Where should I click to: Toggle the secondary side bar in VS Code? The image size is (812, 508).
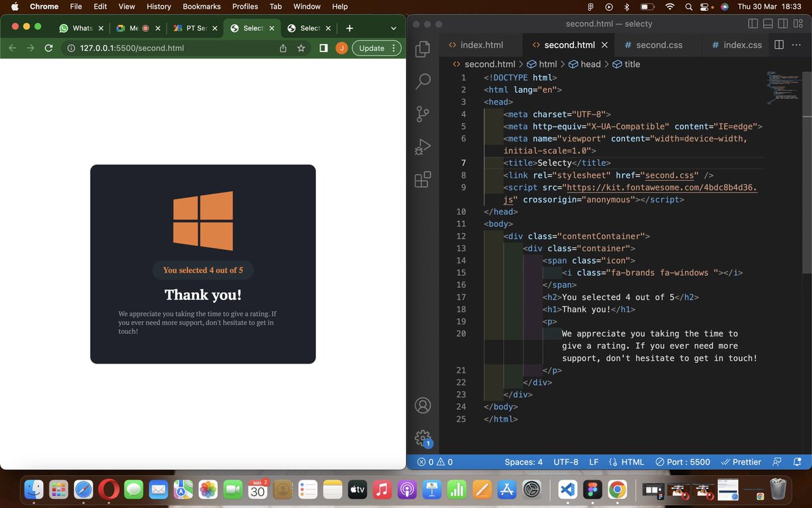pos(784,24)
